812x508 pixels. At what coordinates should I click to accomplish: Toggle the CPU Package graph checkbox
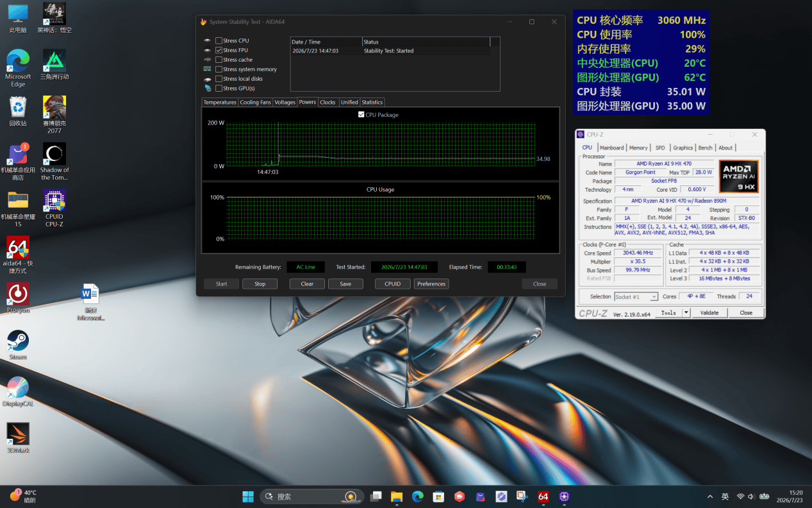click(x=361, y=115)
